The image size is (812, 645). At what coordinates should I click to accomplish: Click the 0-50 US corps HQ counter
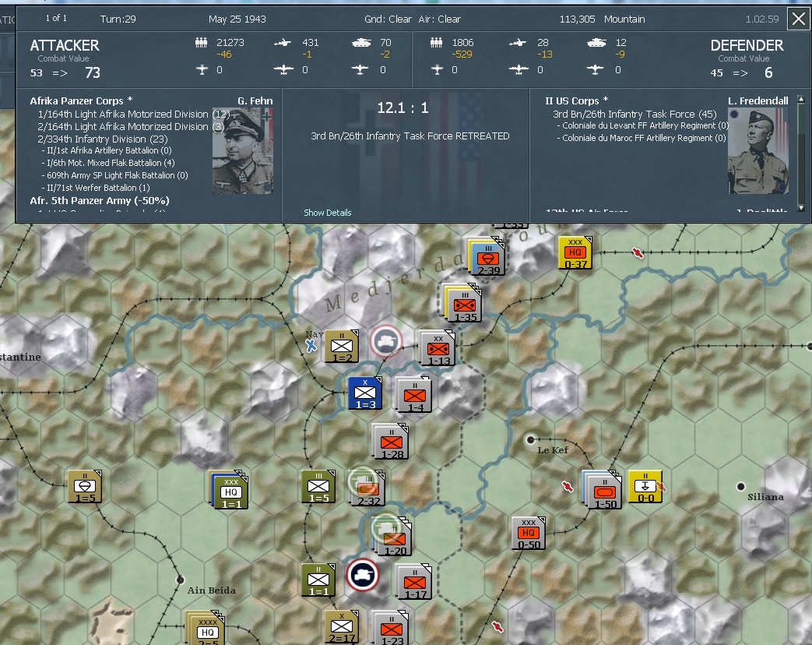pyautogui.click(x=528, y=532)
